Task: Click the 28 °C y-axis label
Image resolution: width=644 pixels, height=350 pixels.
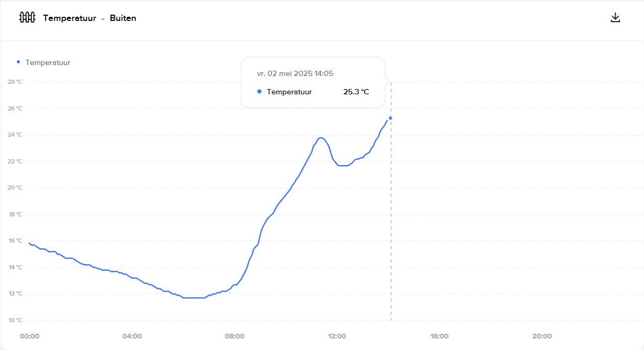Action: (x=15, y=82)
